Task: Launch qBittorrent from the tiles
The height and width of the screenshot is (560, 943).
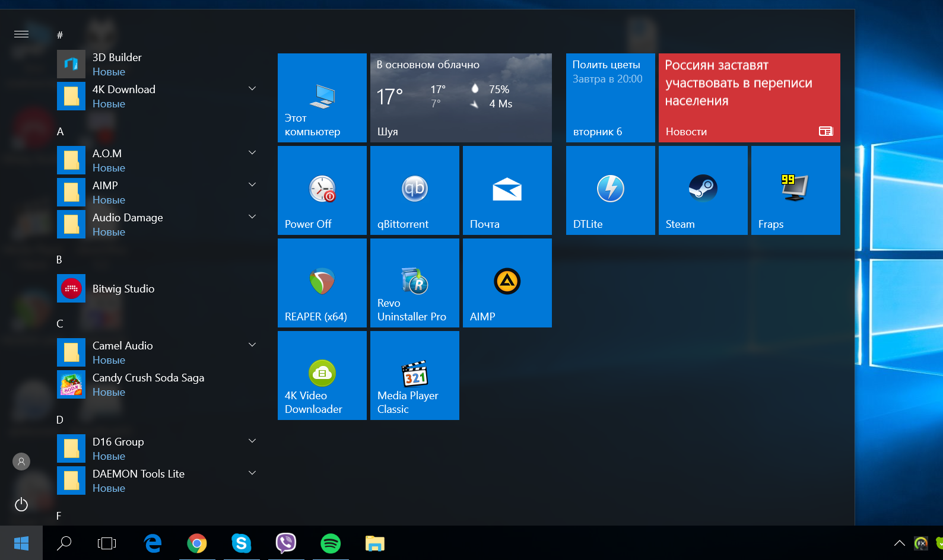Action: pos(414,190)
